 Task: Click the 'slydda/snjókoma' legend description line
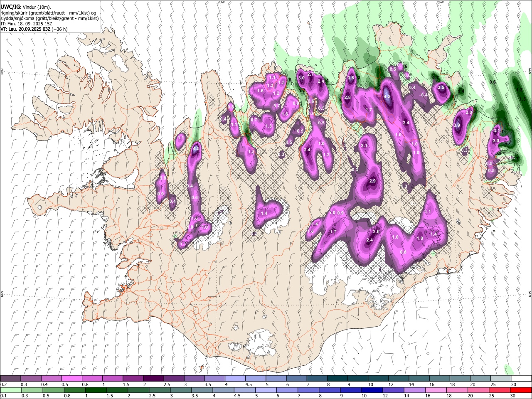[49, 18]
